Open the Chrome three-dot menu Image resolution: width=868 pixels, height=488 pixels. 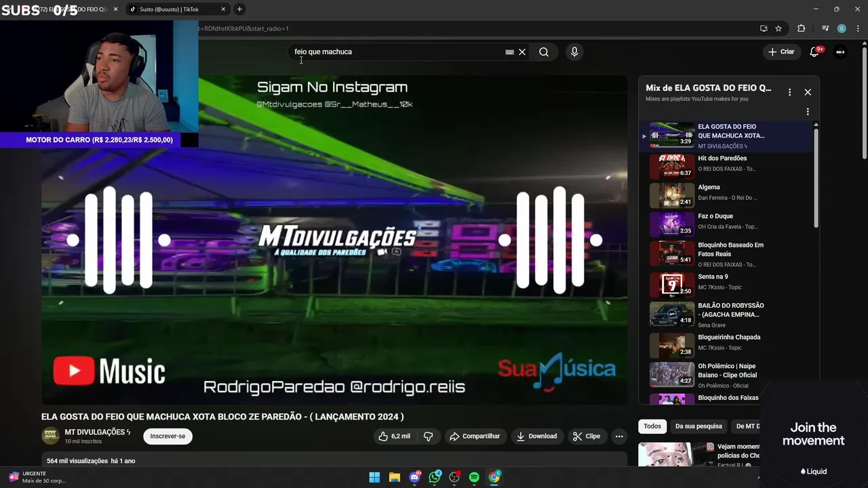click(x=859, y=28)
